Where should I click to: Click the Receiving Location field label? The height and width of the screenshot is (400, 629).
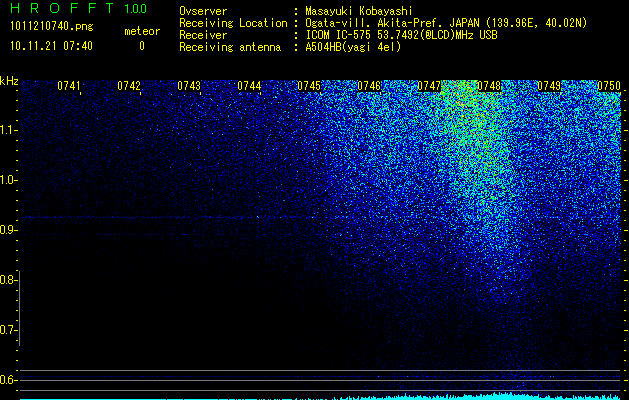(x=233, y=23)
